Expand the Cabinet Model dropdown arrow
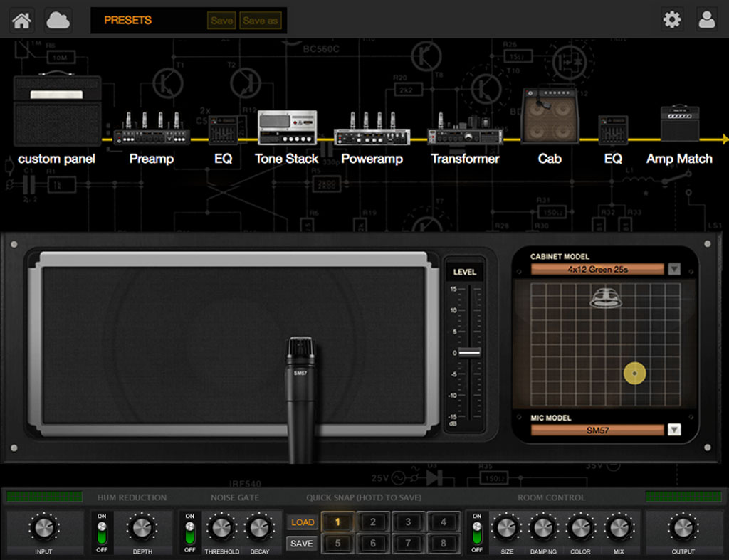The image size is (729, 560). (x=673, y=269)
